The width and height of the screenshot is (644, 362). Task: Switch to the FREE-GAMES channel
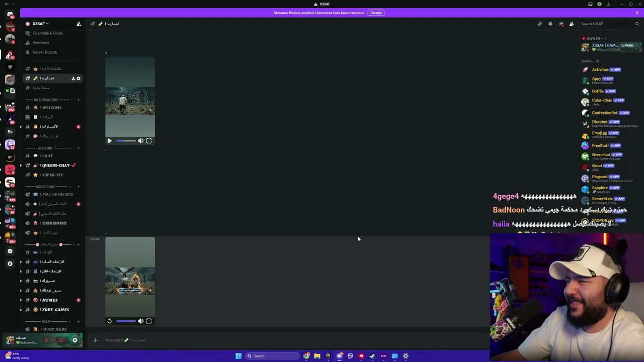[53, 310]
